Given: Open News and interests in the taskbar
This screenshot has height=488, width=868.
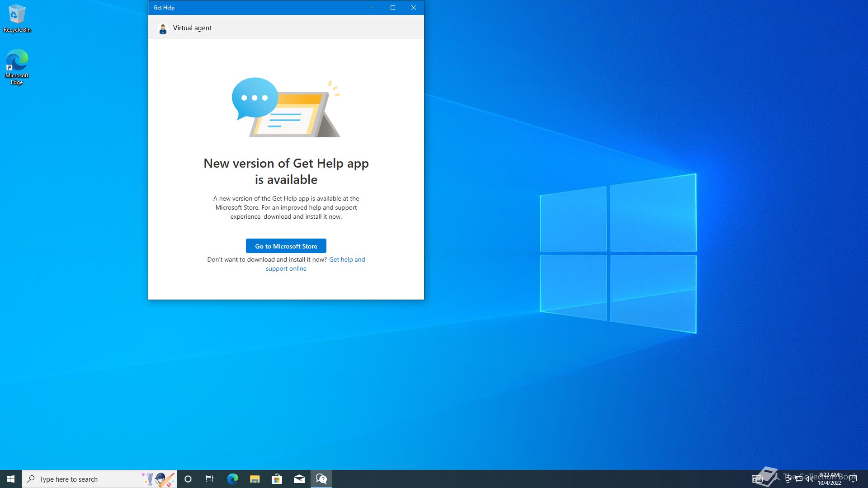Looking at the screenshot, I should 757,479.
